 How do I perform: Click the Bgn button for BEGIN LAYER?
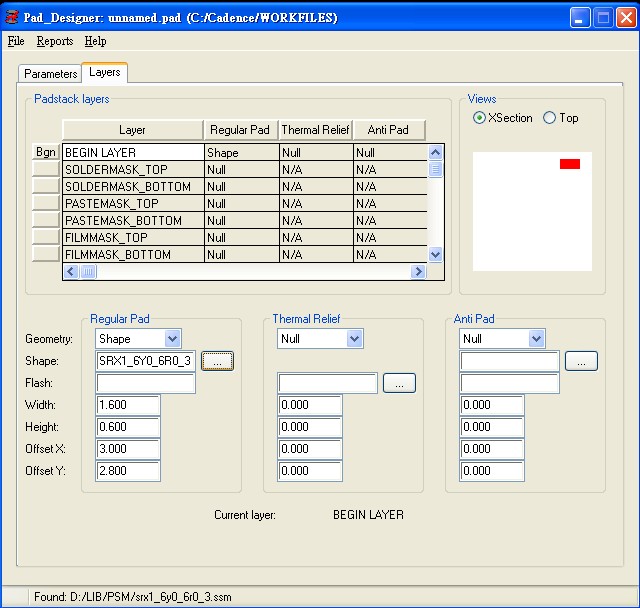click(46, 152)
